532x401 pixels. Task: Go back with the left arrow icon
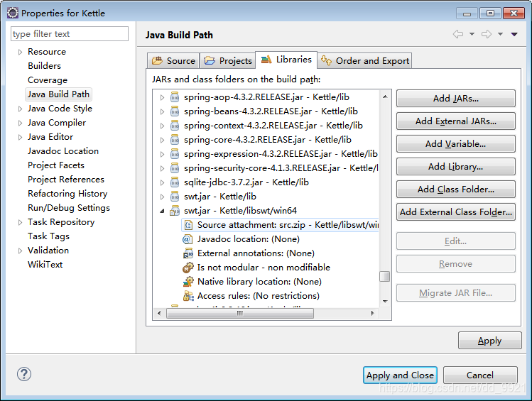tap(458, 34)
